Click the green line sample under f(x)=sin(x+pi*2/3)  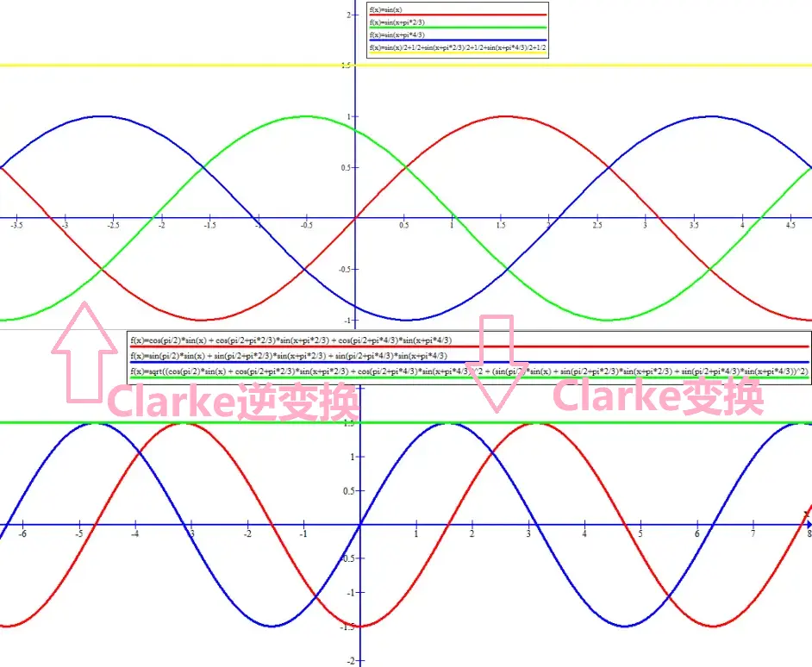458,28
